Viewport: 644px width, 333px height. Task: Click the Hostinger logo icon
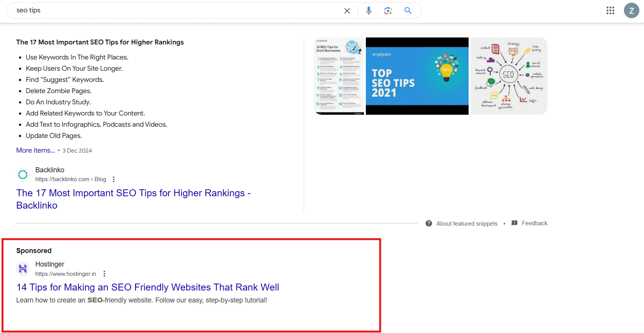(23, 268)
